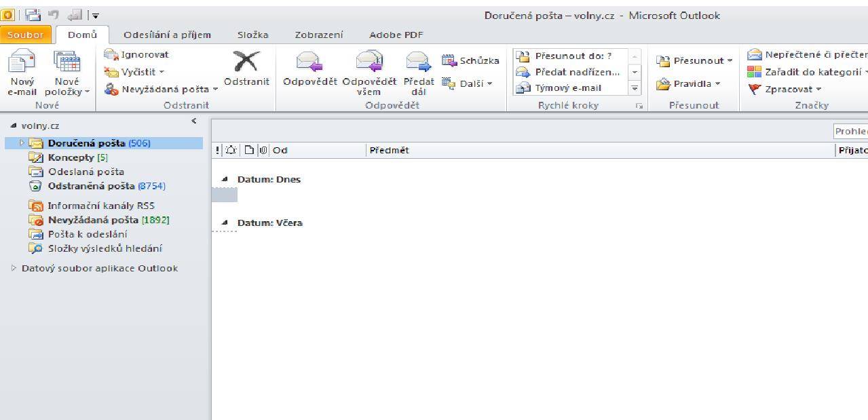
Task: Collapse the Datum: Včera group
Action: [225, 223]
